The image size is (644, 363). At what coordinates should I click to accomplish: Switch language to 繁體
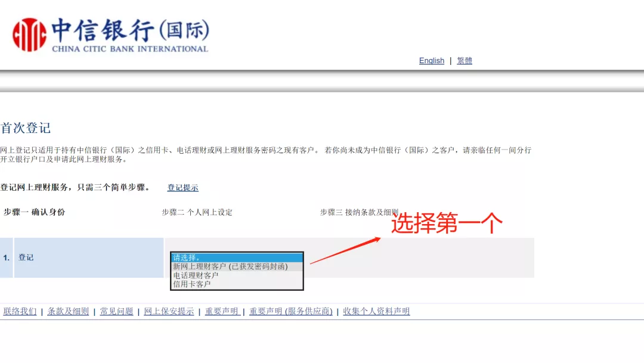(465, 61)
